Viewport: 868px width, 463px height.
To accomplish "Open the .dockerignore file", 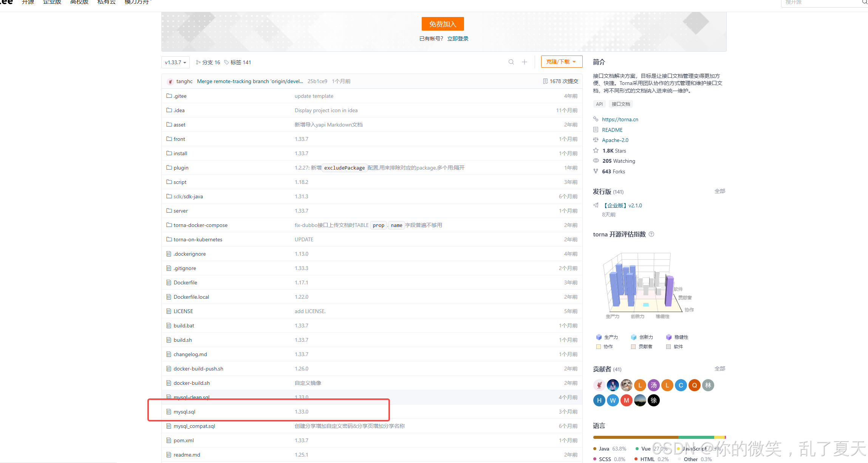I will click(x=190, y=254).
